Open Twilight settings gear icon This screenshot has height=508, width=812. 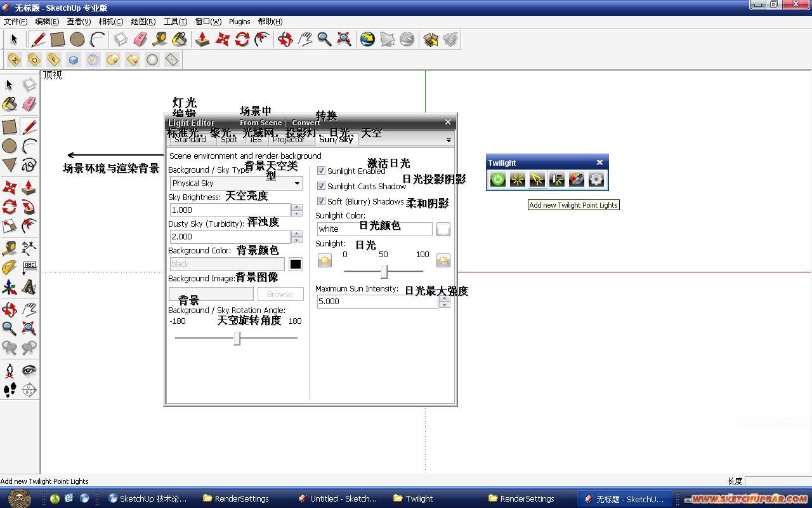(596, 180)
